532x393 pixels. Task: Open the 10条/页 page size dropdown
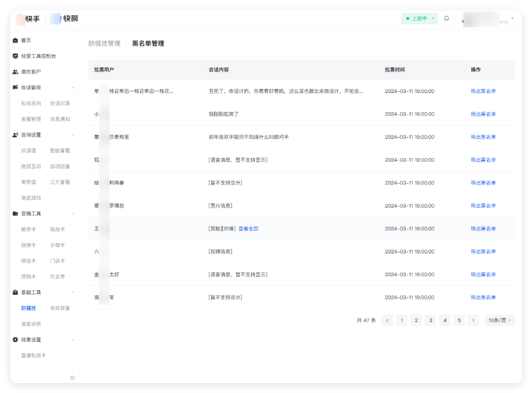click(x=497, y=320)
